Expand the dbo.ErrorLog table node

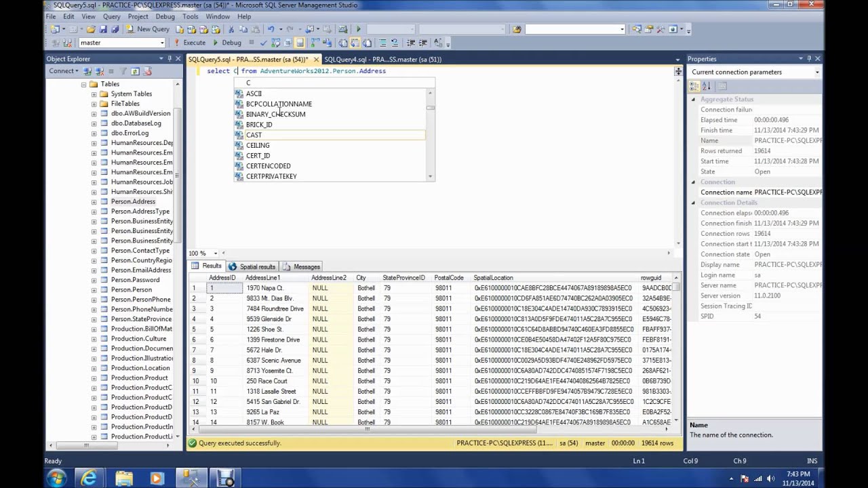[94, 133]
